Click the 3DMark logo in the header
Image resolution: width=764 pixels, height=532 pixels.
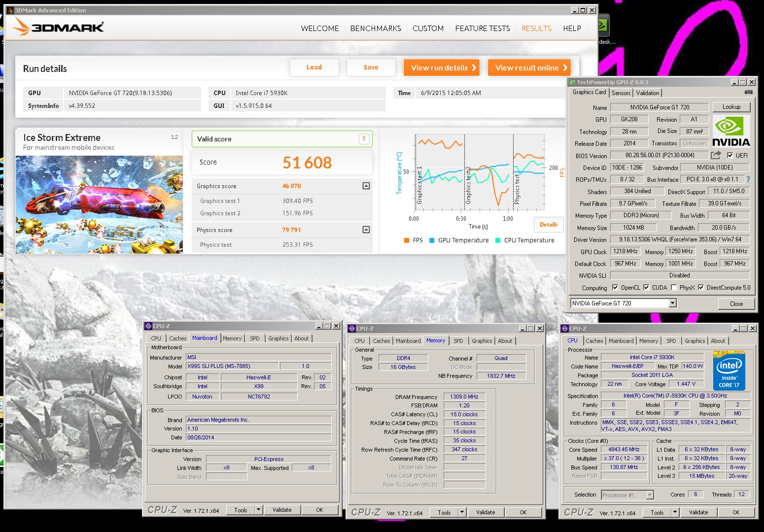[x=59, y=27]
